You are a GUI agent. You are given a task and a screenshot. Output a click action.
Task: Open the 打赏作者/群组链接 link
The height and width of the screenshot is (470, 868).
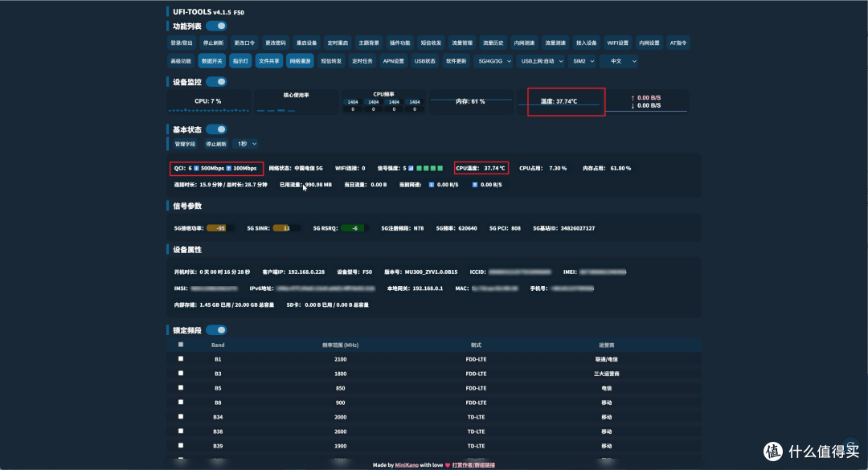(x=473, y=465)
